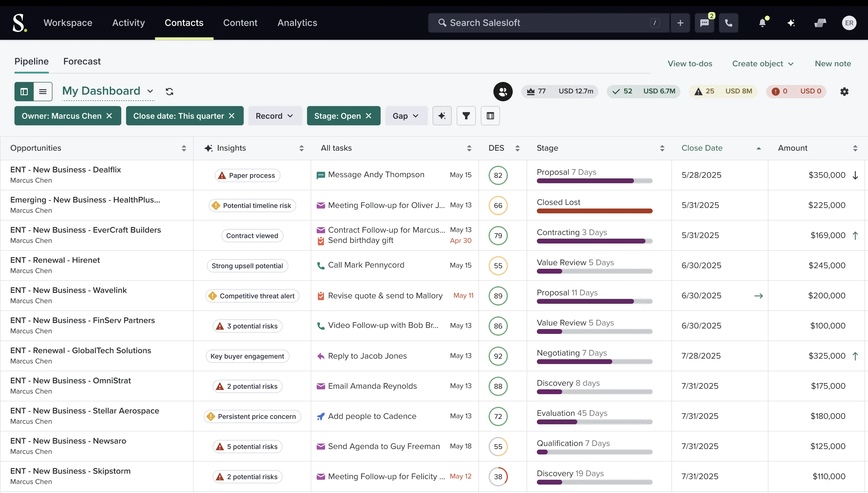Image resolution: width=868 pixels, height=493 pixels.
Task: Click the AI sparkle filter button
Action: click(x=442, y=116)
